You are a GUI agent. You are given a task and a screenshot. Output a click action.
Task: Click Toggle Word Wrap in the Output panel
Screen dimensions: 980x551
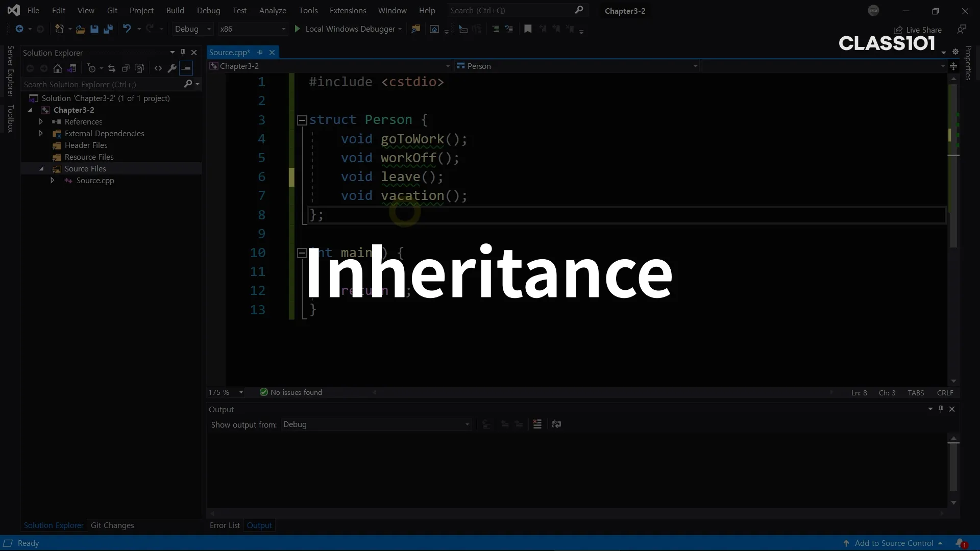click(x=556, y=424)
